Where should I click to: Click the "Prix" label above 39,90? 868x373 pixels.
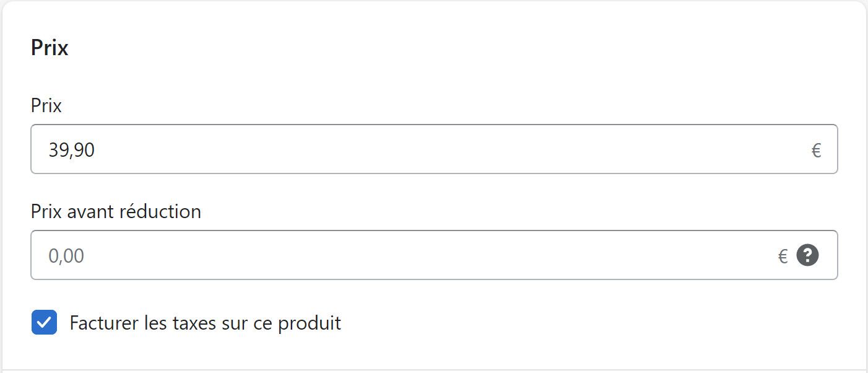click(x=46, y=106)
